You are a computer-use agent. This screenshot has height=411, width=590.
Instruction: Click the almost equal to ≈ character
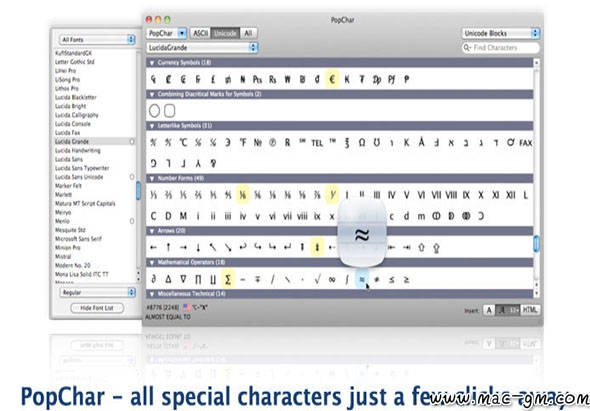tap(362, 279)
